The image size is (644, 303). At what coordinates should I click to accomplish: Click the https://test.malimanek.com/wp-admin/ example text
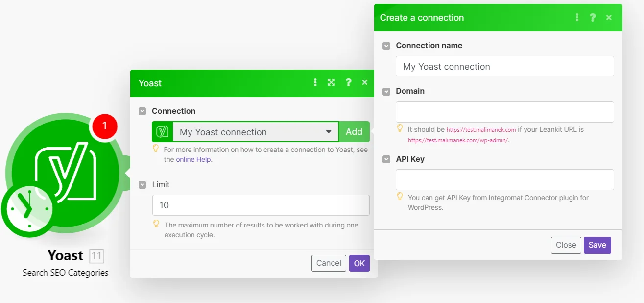458,140
